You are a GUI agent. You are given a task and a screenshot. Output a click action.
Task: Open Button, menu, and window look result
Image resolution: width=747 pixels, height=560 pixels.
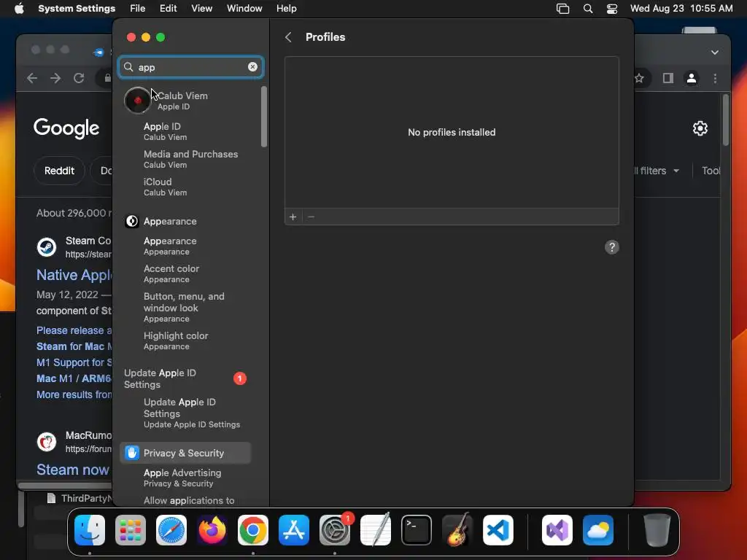pos(184,307)
